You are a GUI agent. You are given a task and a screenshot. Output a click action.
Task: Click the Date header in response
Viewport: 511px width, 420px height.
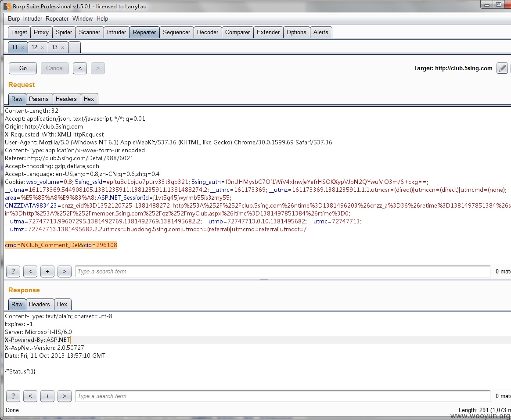point(55,355)
